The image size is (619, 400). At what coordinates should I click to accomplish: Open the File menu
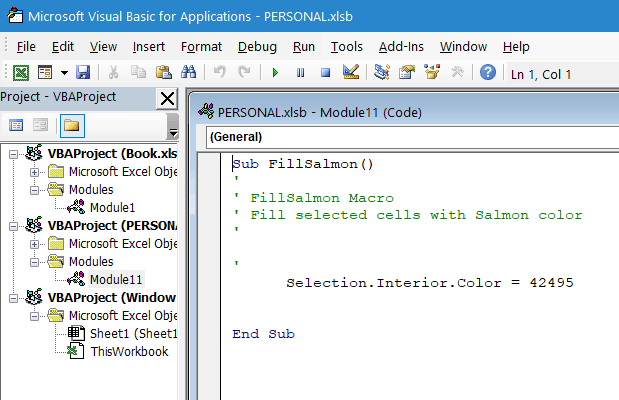pyautogui.click(x=26, y=47)
